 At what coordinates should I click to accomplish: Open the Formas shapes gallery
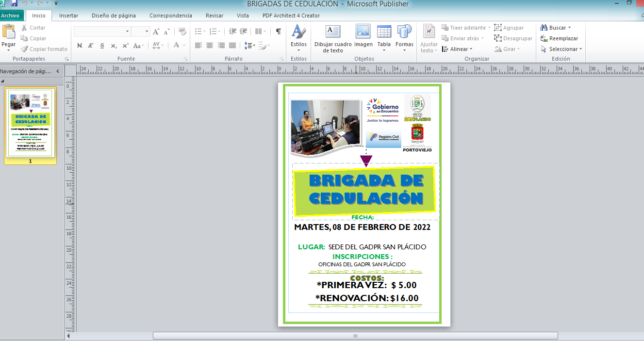404,32
